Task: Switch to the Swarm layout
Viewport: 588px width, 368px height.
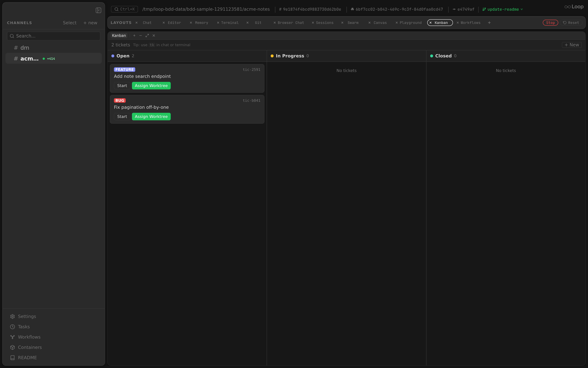Action: tap(353, 23)
